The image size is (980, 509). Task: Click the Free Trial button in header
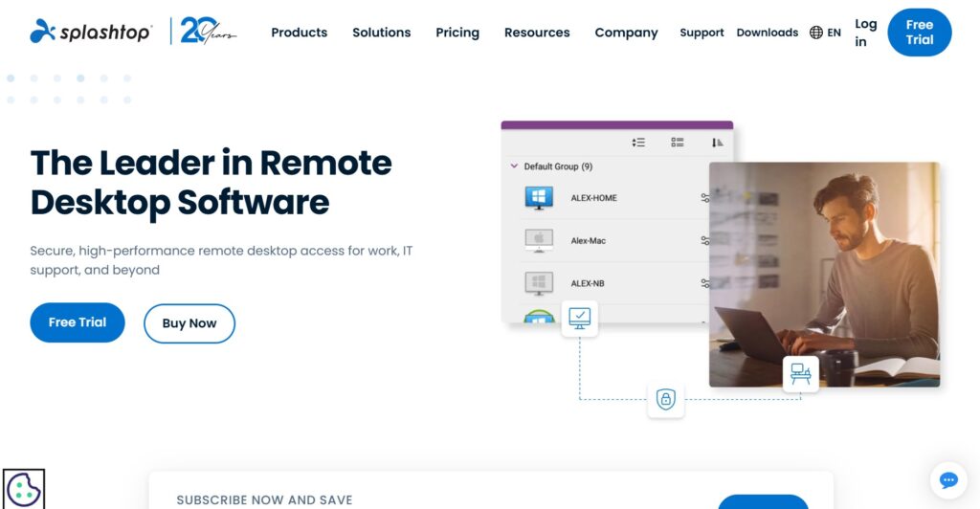tap(920, 33)
